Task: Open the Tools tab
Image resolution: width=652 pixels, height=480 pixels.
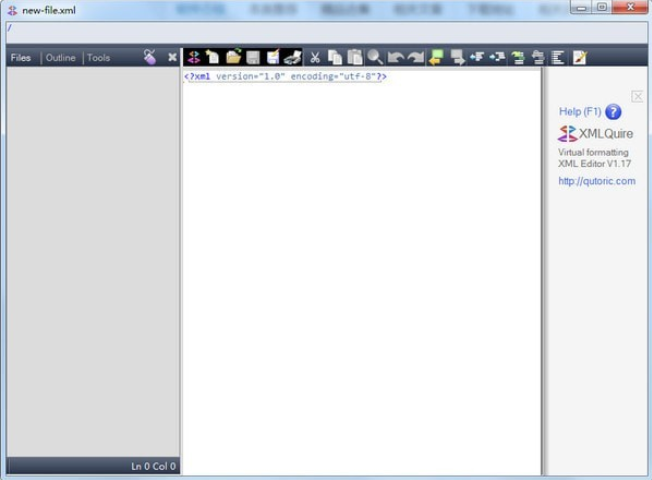Action: pos(99,58)
